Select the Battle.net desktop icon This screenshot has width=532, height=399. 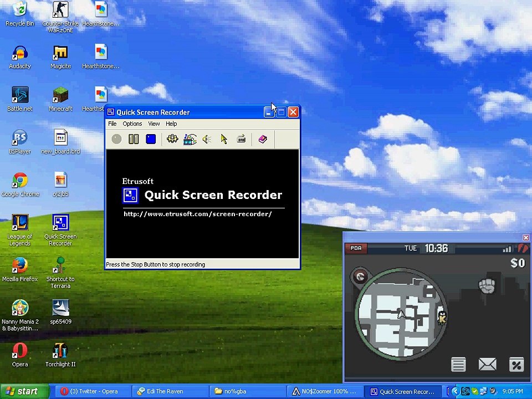[x=20, y=99]
